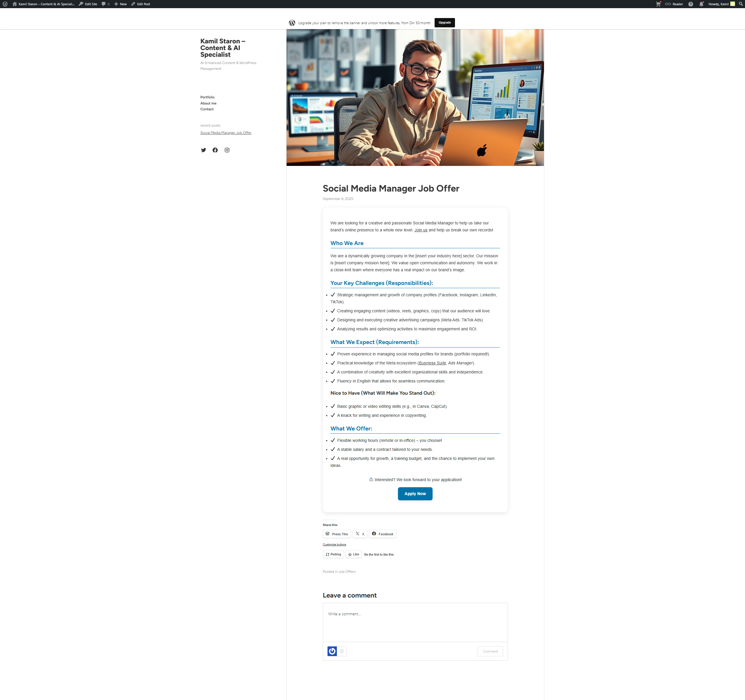Viewport: 745px width, 700px height.
Task: Open the Job Offers category
Action: (347, 571)
